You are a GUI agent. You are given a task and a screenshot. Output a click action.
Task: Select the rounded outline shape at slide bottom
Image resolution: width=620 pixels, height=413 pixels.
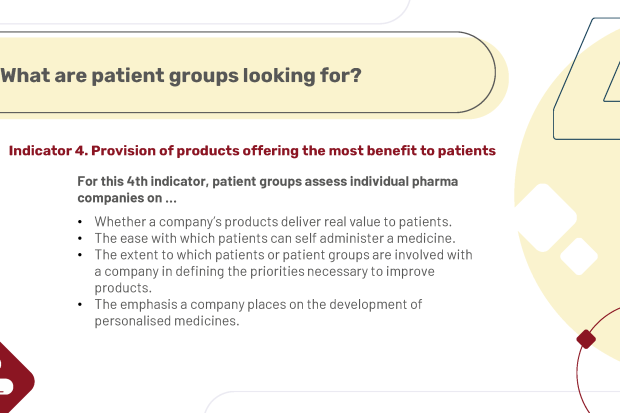pos(411,402)
